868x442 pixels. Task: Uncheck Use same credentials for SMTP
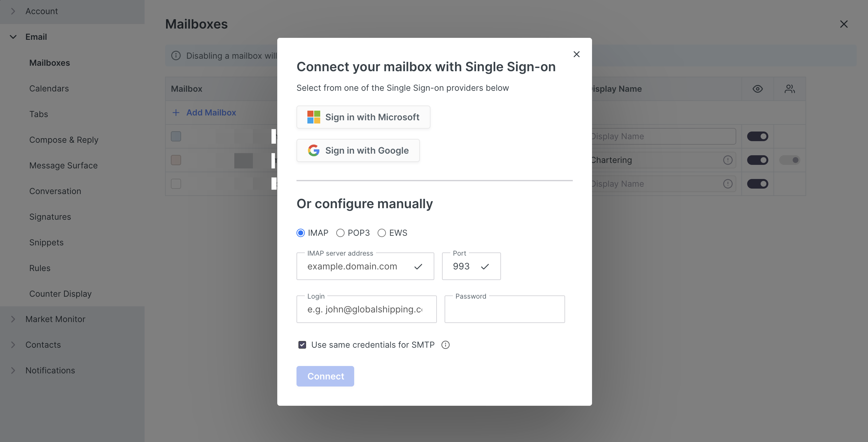click(302, 344)
